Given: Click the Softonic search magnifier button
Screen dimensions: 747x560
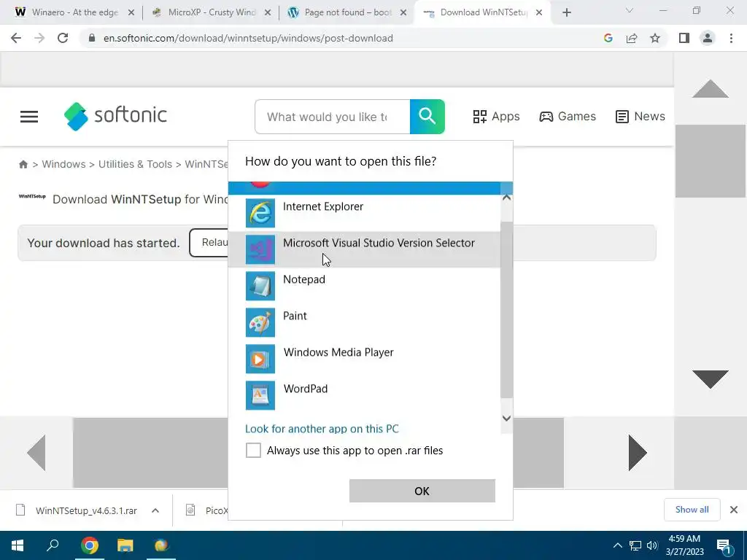Looking at the screenshot, I should (427, 117).
